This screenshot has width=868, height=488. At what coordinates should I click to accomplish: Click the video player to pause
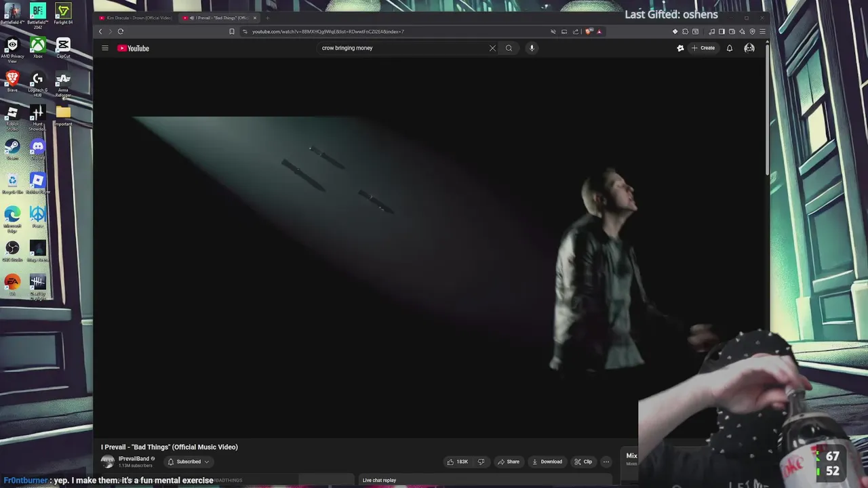point(430,248)
